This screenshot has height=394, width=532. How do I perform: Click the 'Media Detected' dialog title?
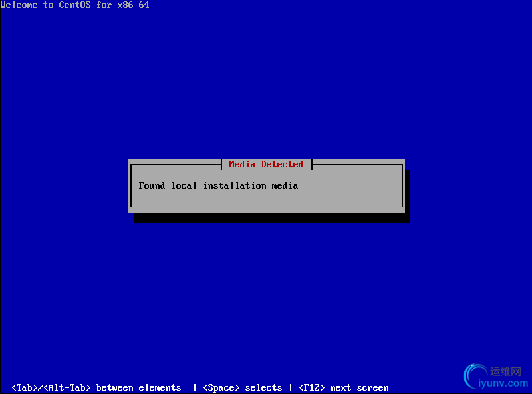click(266, 165)
